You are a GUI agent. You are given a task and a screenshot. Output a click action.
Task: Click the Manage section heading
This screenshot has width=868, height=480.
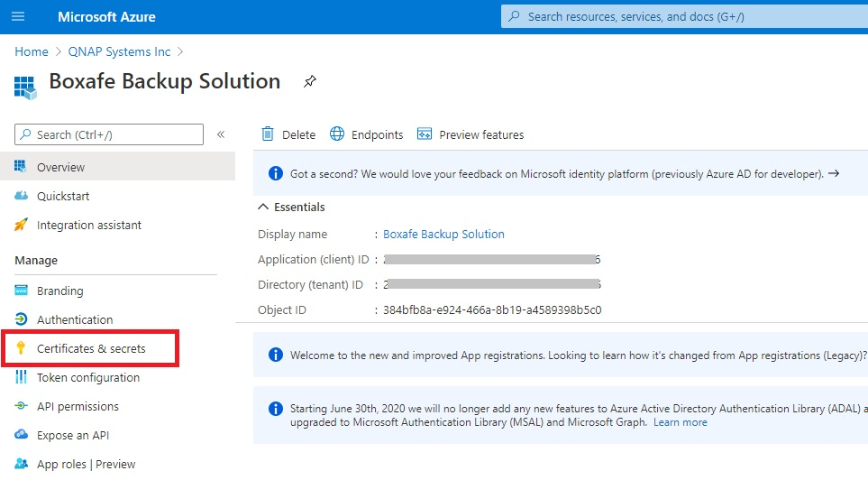(36, 261)
